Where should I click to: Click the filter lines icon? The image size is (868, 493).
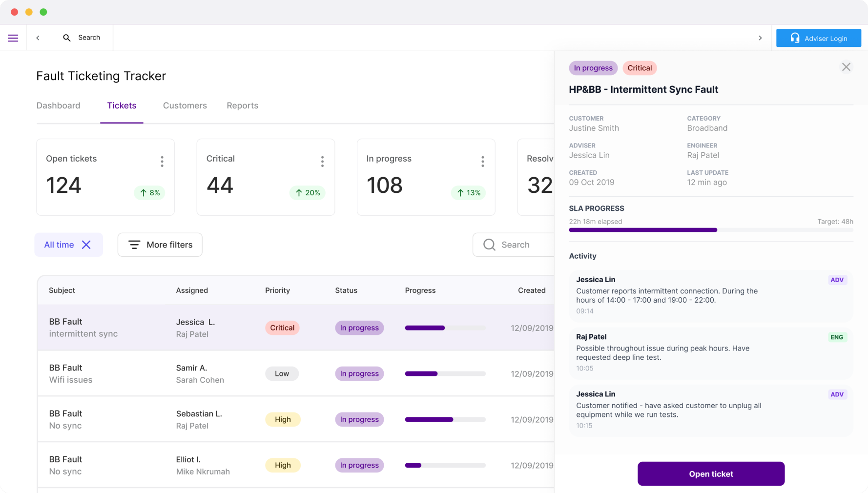point(134,245)
